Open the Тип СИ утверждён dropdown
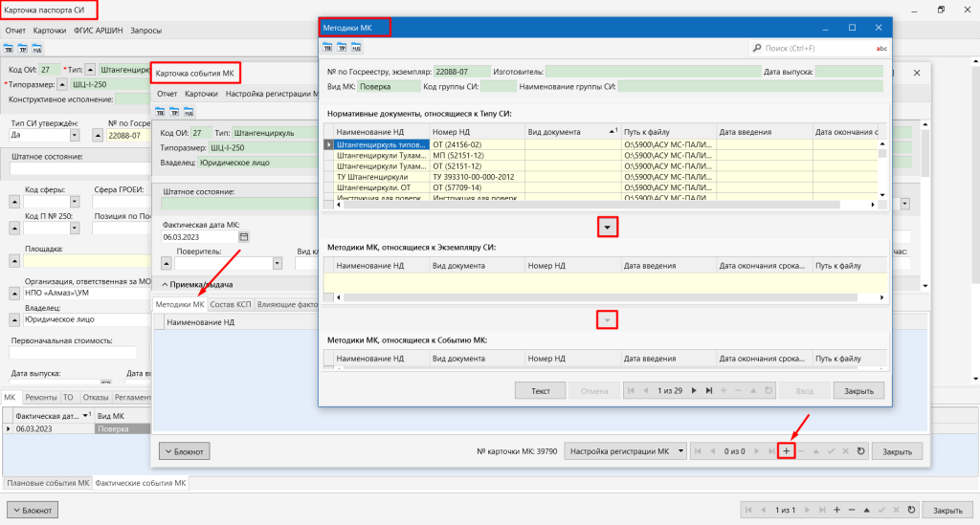This screenshot has height=525, width=980. click(x=75, y=136)
